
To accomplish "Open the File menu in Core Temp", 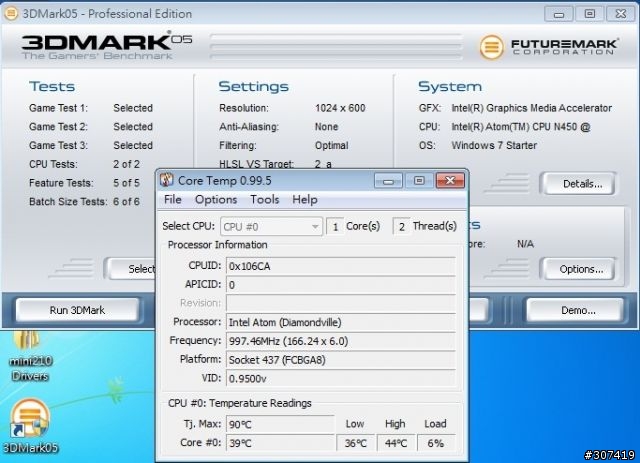I will click(x=173, y=200).
